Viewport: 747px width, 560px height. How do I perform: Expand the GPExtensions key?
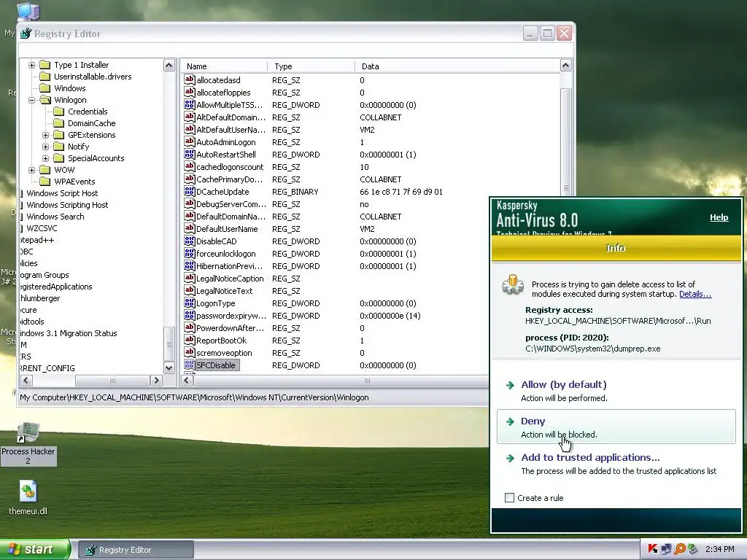45,135
